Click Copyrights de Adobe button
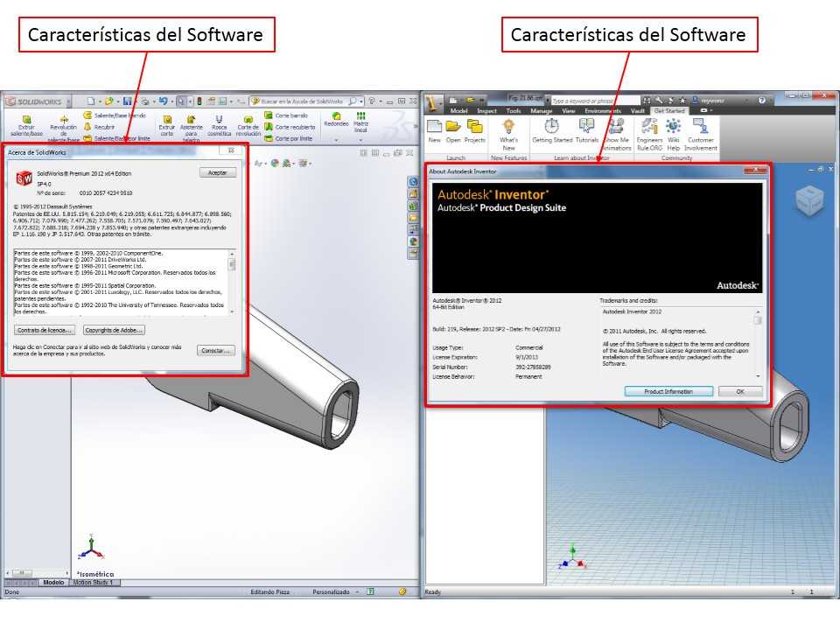 click(114, 330)
